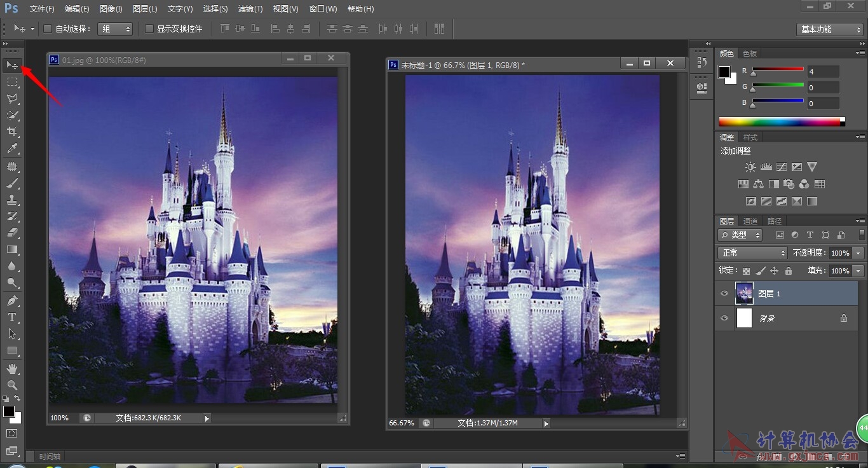Select the Path Selection tool
Image resolution: width=868 pixels, height=468 pixels.
click(x=12, y=333)
